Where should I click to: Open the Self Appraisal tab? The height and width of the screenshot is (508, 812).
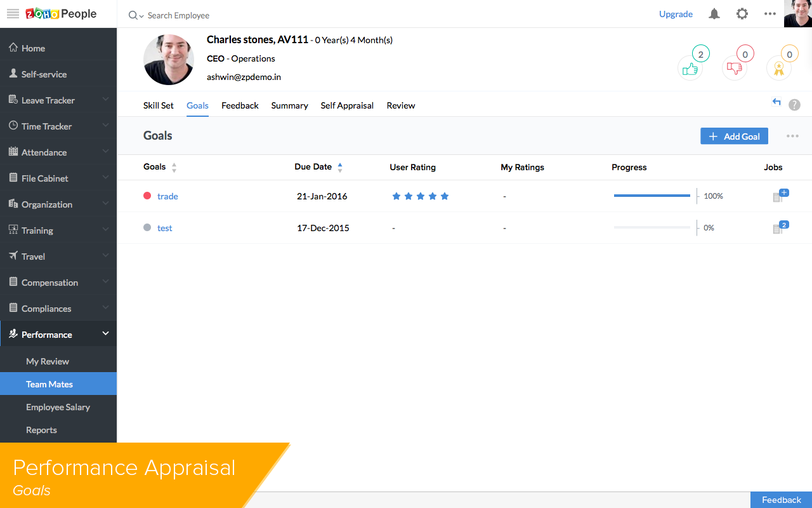click(347, 105)
